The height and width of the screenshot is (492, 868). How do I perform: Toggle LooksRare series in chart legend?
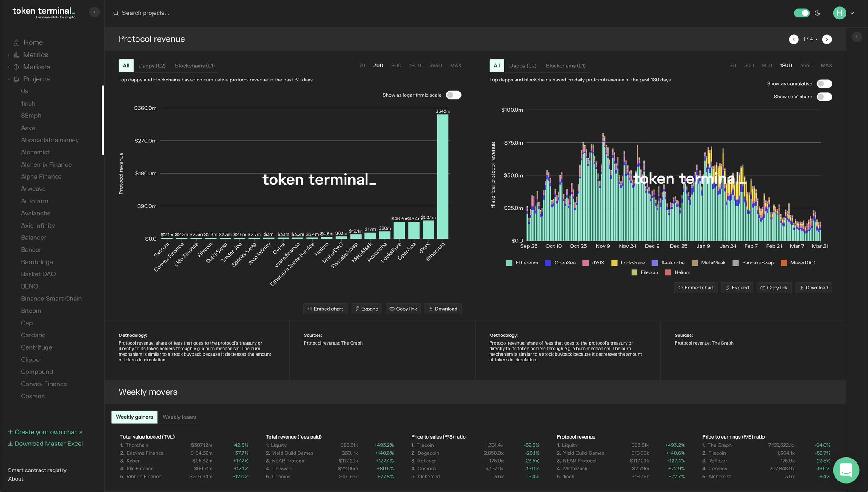click(628, 263)
